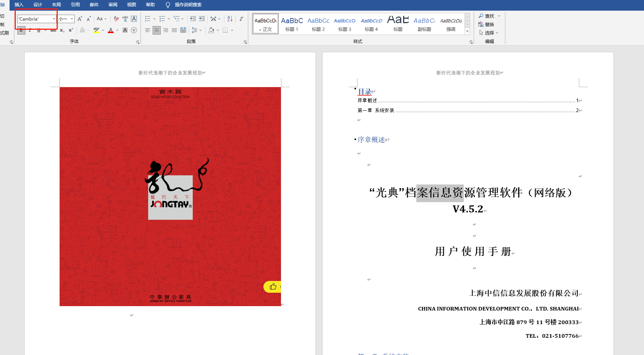Open the 审阅 tab
The height and width of the screenshot is (355, 644).
113,5
